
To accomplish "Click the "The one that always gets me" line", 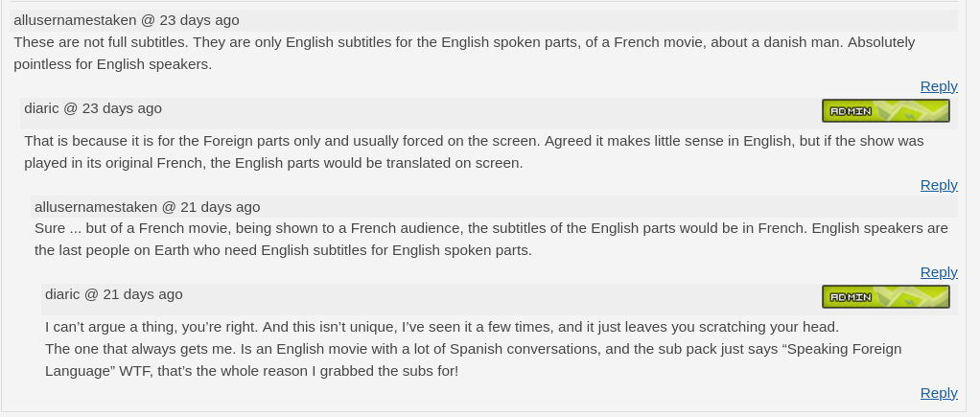I will click(x=384, y=349).
